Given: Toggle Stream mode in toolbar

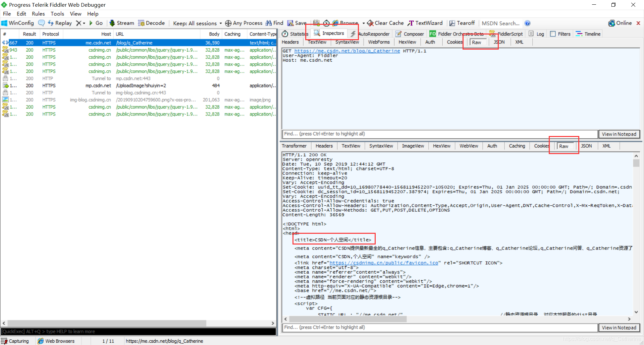Looking at the screenshot, I should click(x=122, y=23).
